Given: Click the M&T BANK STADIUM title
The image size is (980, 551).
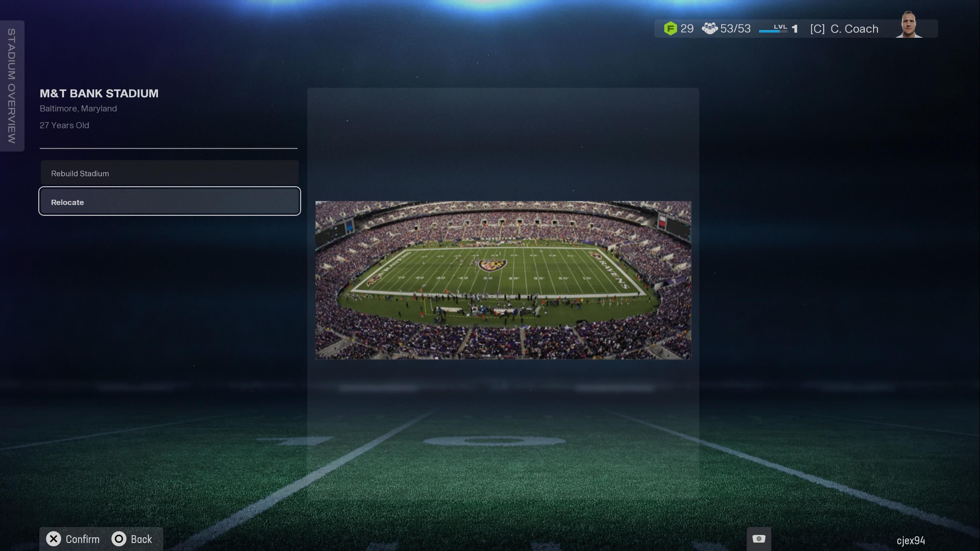Looking at the screenshot, I should (99, 94).
